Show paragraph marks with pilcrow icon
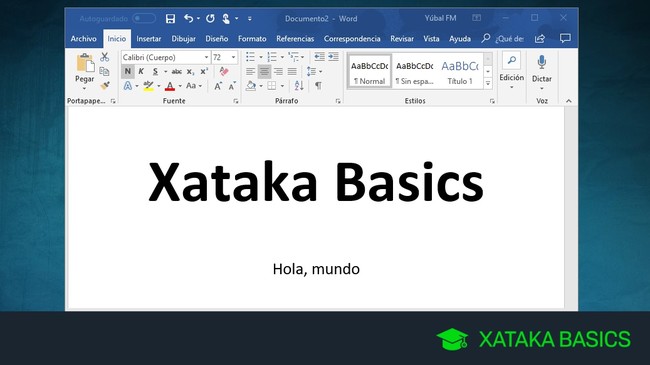Image resolution: width=650 pixels, height=365 pixels. pyautogui.click(x=318, y=85)
